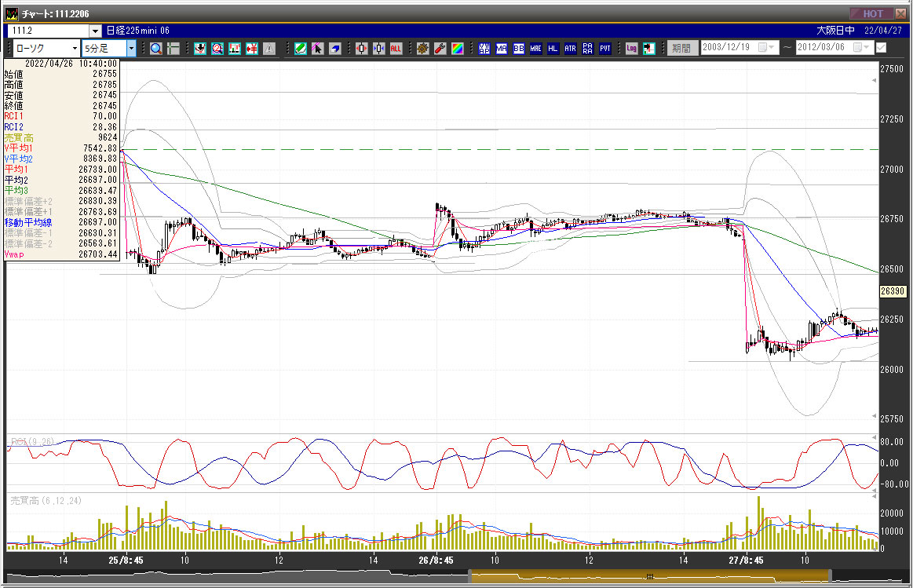
Task: Toggle the ATR indicator button
Action: point(570,49)
